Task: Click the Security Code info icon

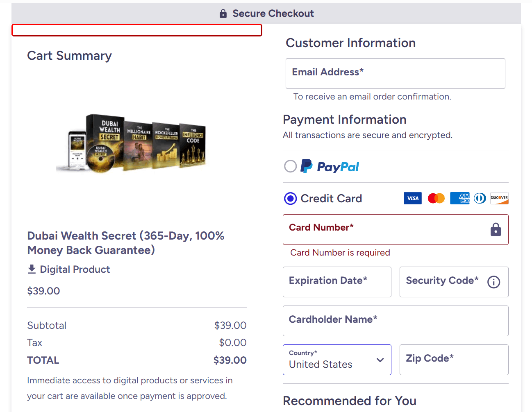Action: 493,282
